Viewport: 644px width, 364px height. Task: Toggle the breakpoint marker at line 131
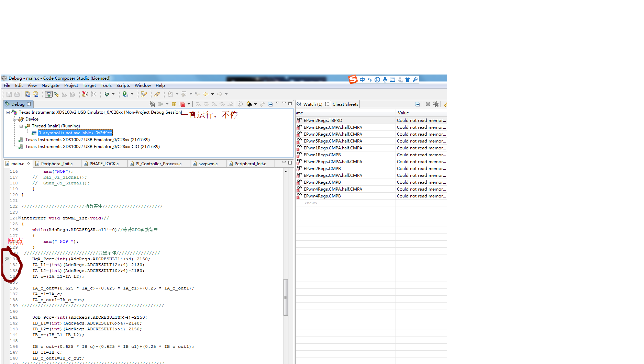click(7, 259)
